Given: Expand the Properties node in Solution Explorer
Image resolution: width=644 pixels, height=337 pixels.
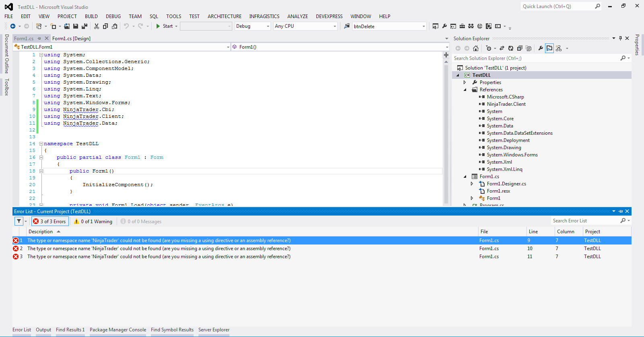Looking at the screenshot, I should pos(465,82).
